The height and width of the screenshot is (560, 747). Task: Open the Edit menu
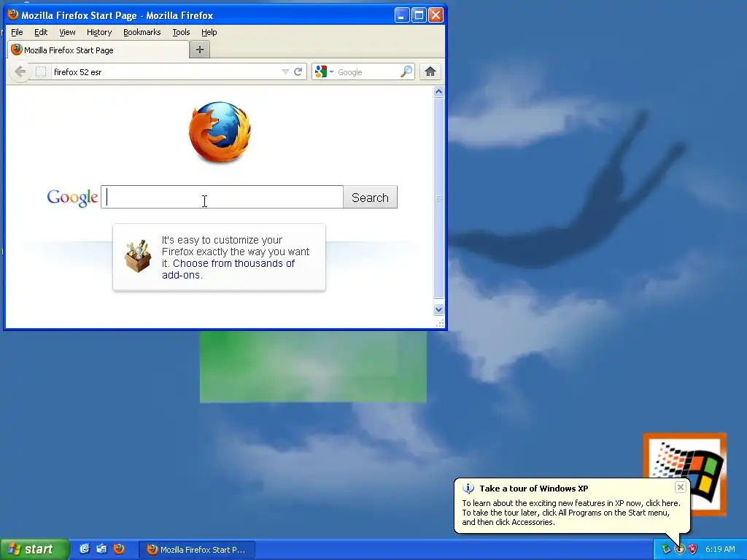(x=41, y=32)
